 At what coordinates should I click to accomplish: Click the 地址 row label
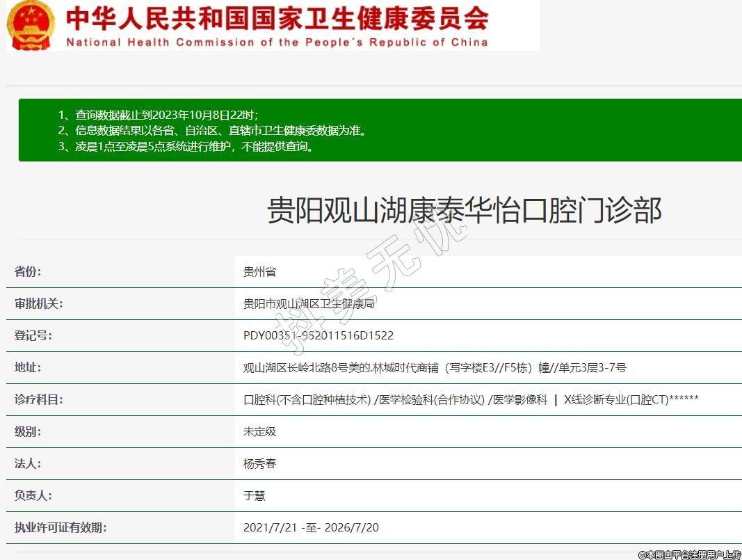[28, 367]
